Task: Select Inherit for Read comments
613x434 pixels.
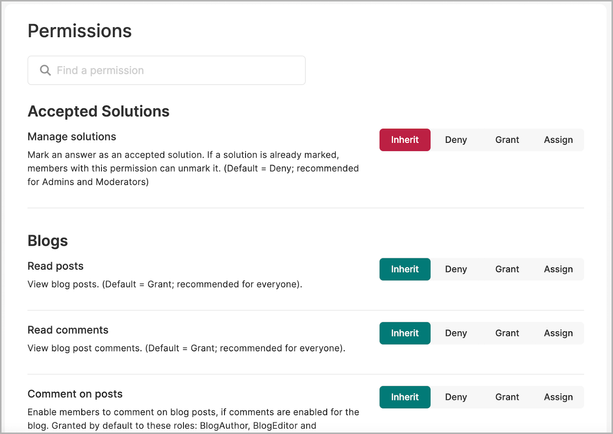Action: (405, 333)
